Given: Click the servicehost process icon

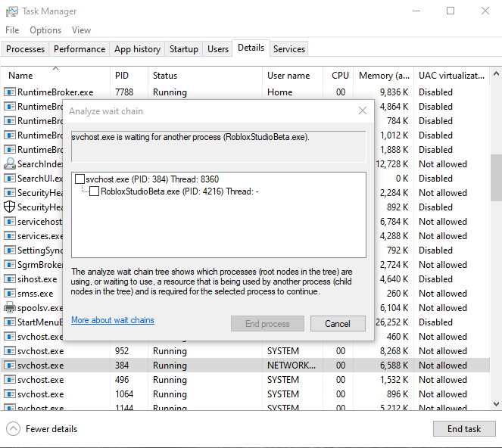Looking at the screenshot, I should pyautogui.click(x=10, y=222).
